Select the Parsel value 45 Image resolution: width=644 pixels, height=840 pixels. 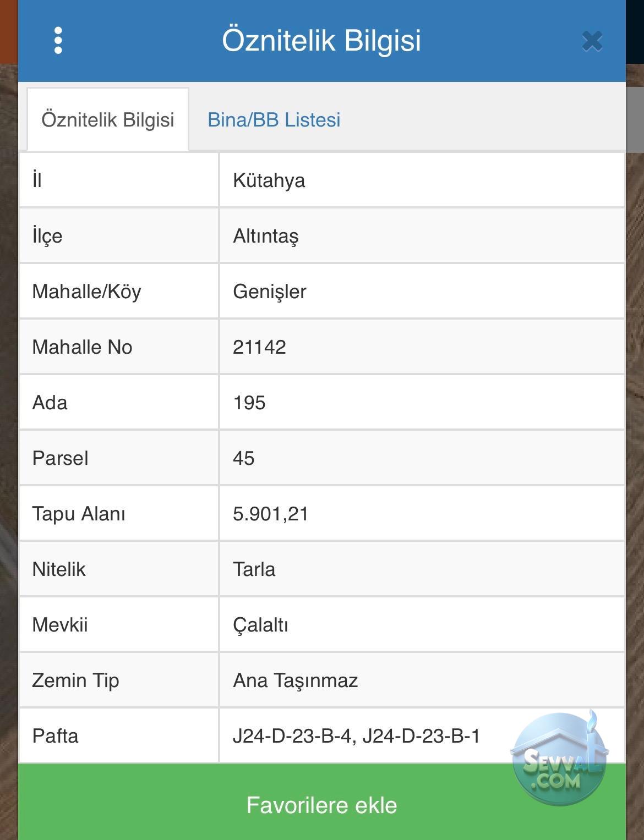click(x=243, y=458)
